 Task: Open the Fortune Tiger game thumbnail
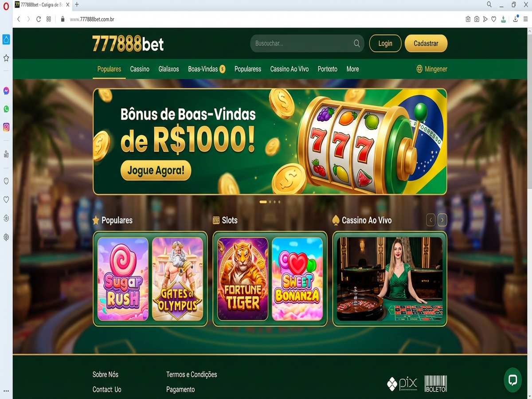tap(243, 279)
